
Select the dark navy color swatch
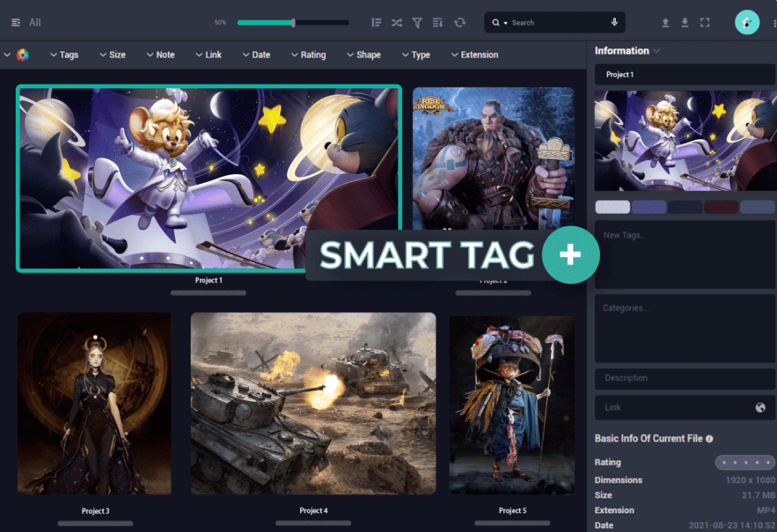(x=685, y=206)
